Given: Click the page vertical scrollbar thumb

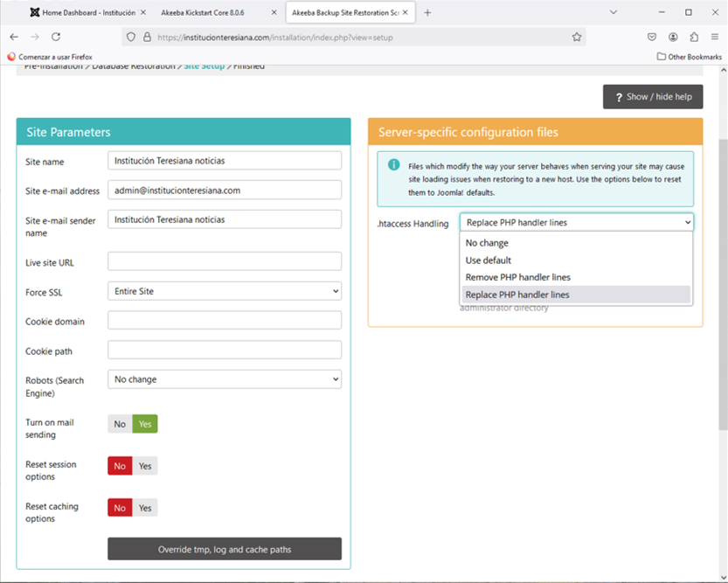Looking at the screenshot, I should pos(723,284).
